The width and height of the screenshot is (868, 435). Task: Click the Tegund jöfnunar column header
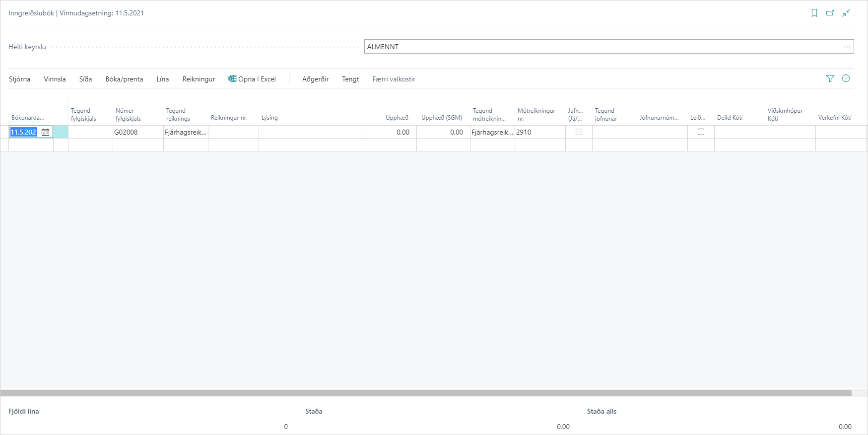coord(606,115)
